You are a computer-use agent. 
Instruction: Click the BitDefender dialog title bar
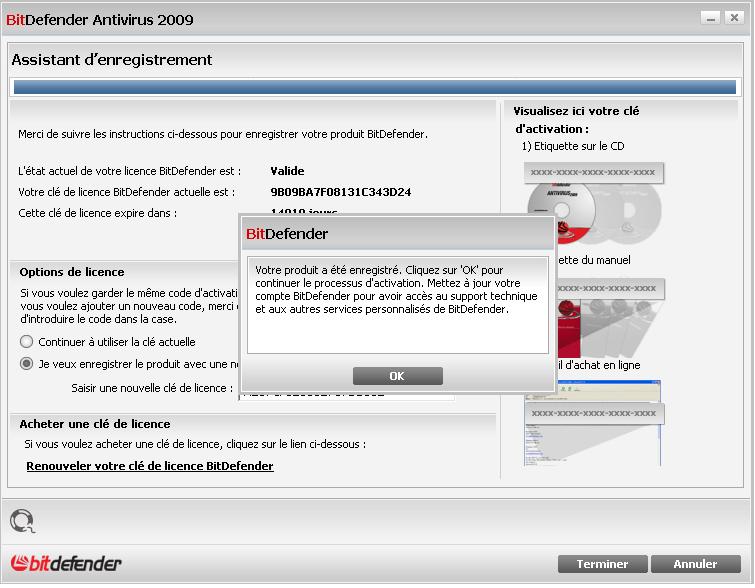click(397, 234)
